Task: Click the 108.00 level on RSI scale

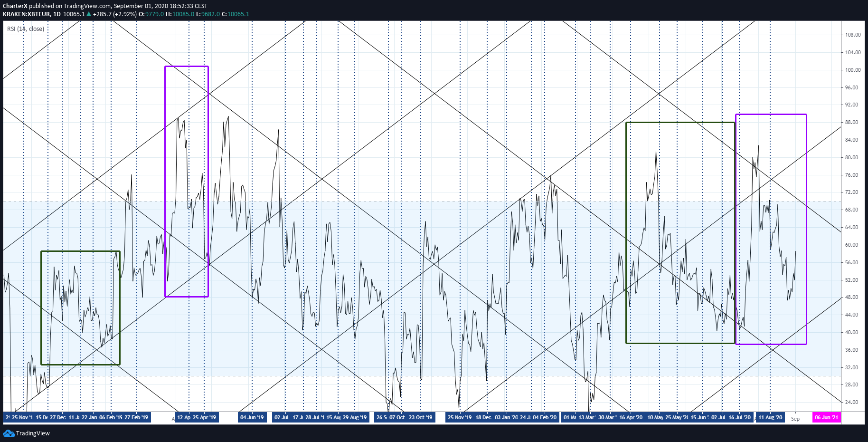Action: [853, 35]
